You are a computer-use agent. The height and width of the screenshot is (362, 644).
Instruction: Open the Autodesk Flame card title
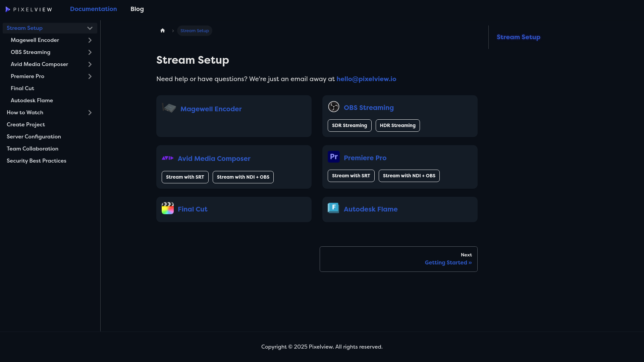pos(371,209)
